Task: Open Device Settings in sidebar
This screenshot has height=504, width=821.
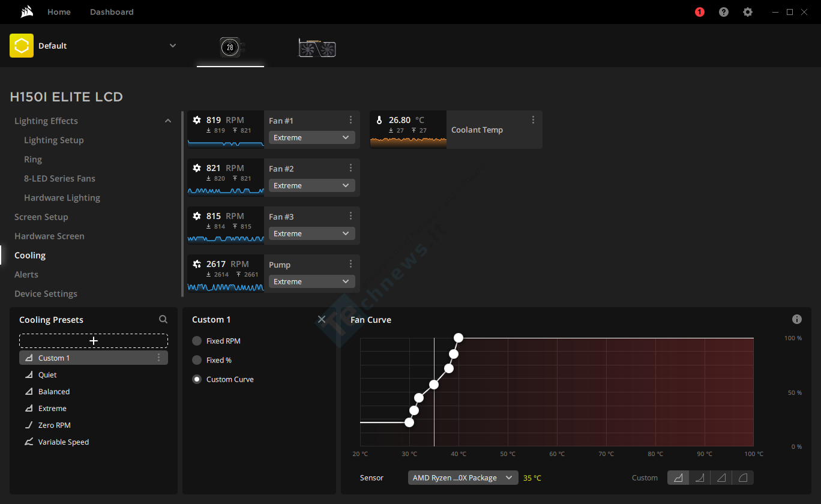Action: 46,293
